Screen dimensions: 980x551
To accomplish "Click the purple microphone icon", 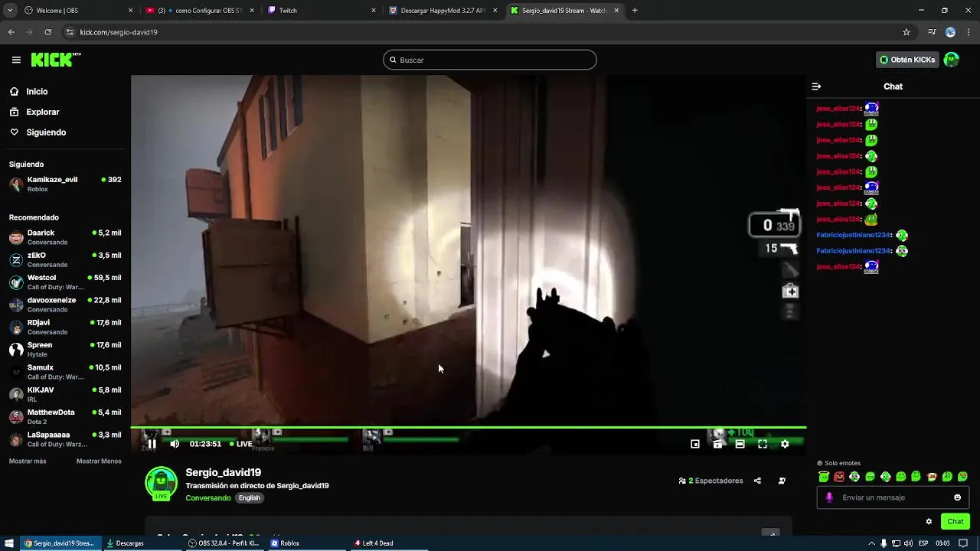I will coord(829,497).
